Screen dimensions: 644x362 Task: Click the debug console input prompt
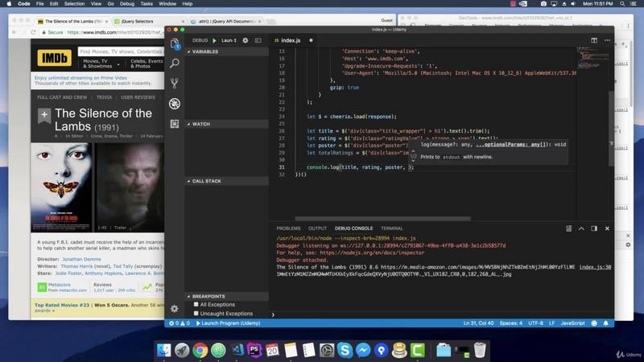point(441,315)
